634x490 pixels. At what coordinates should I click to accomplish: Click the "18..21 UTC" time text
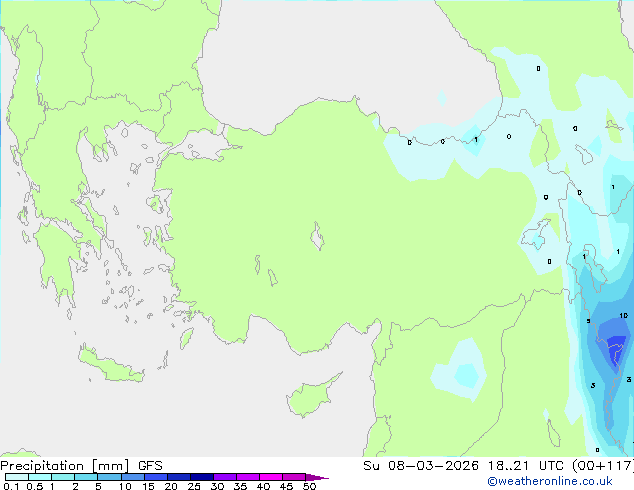pyautogui.click(x=527, y=466)
